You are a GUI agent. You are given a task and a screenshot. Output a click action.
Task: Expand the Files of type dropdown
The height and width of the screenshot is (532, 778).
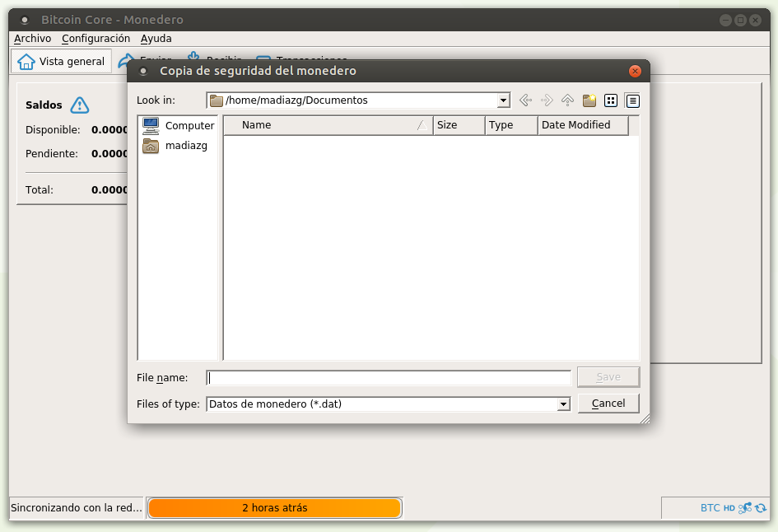click(x=563, y=404)
